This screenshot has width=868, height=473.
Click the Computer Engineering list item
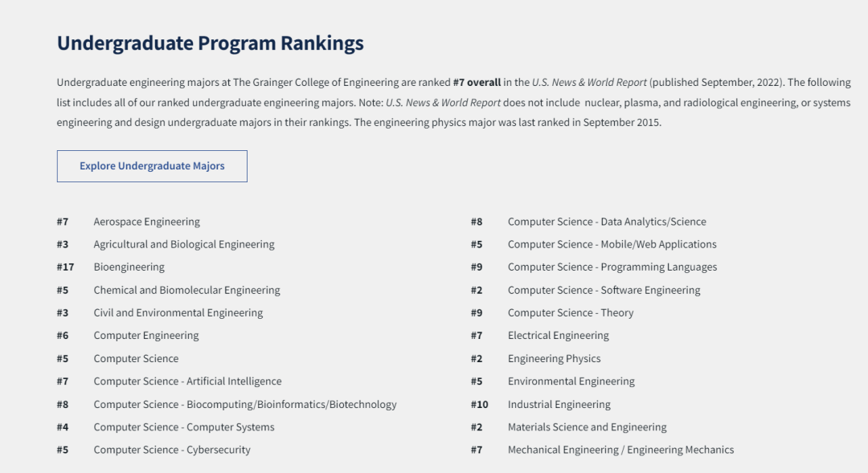pyautogui.click(x=145, y=336)
